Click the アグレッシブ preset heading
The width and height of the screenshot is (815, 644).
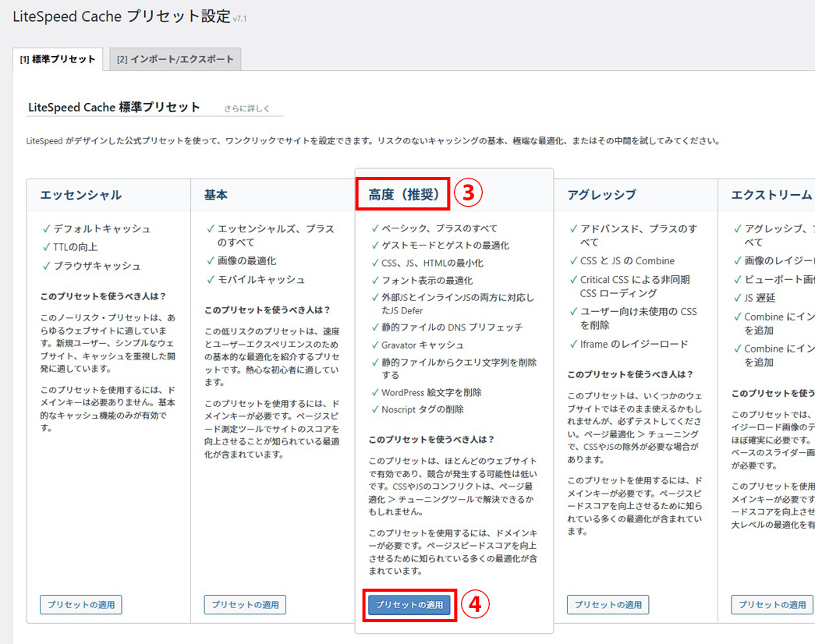(x=601, y=195)
